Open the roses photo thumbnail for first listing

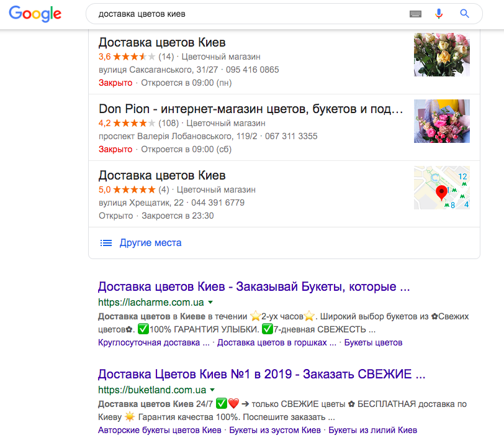[442, 55]
